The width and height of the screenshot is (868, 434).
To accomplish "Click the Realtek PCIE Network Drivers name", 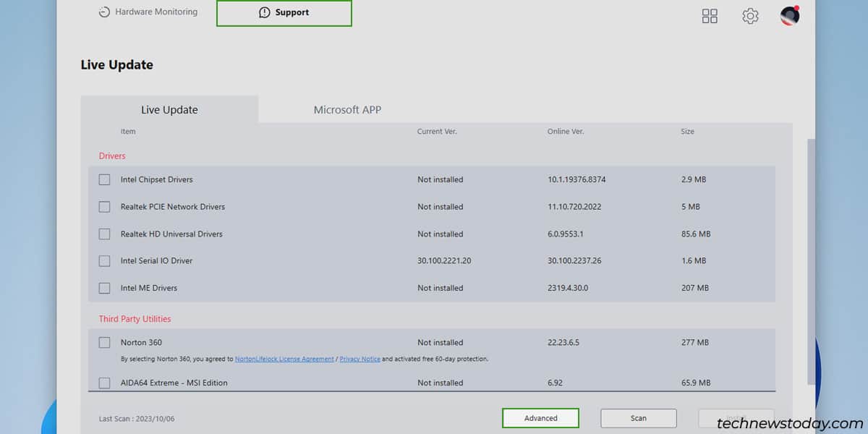I will 173,207.
